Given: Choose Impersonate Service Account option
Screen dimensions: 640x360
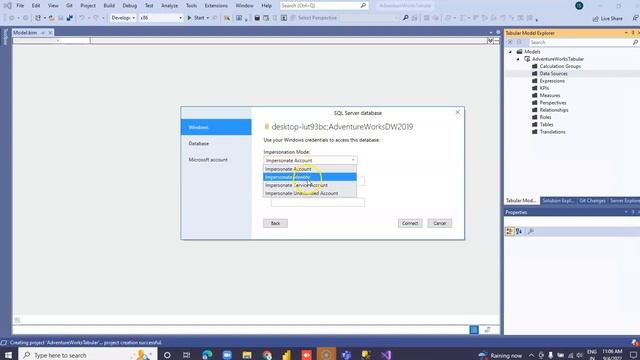Looking at the screenshot, I should pos(310,185).
